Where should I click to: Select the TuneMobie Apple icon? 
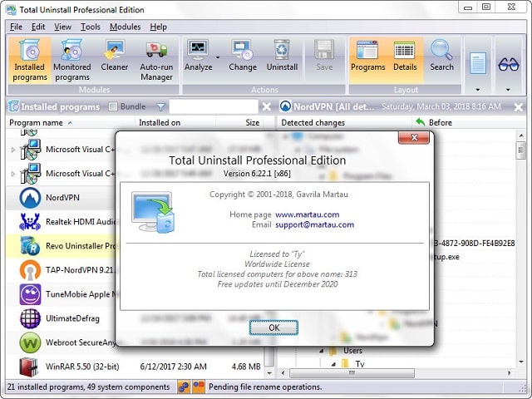(30, 294)
